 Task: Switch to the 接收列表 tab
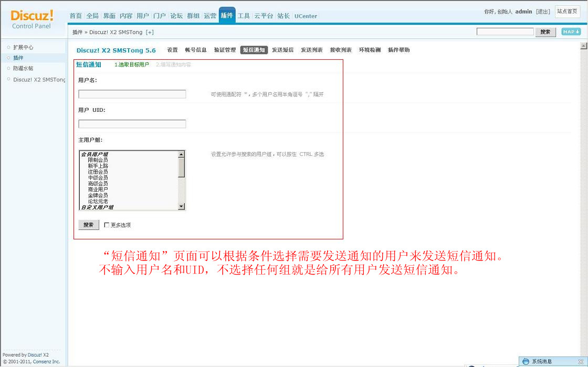click(341, 50)
